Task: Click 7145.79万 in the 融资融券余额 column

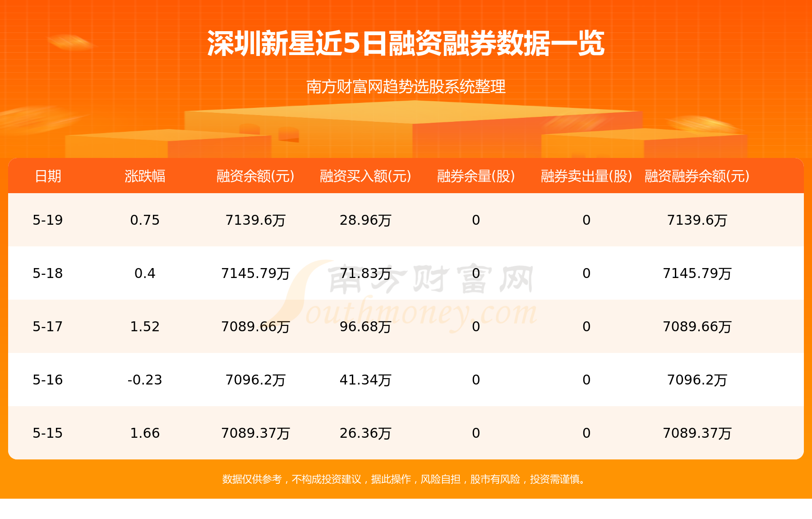Action: point(697,273)
